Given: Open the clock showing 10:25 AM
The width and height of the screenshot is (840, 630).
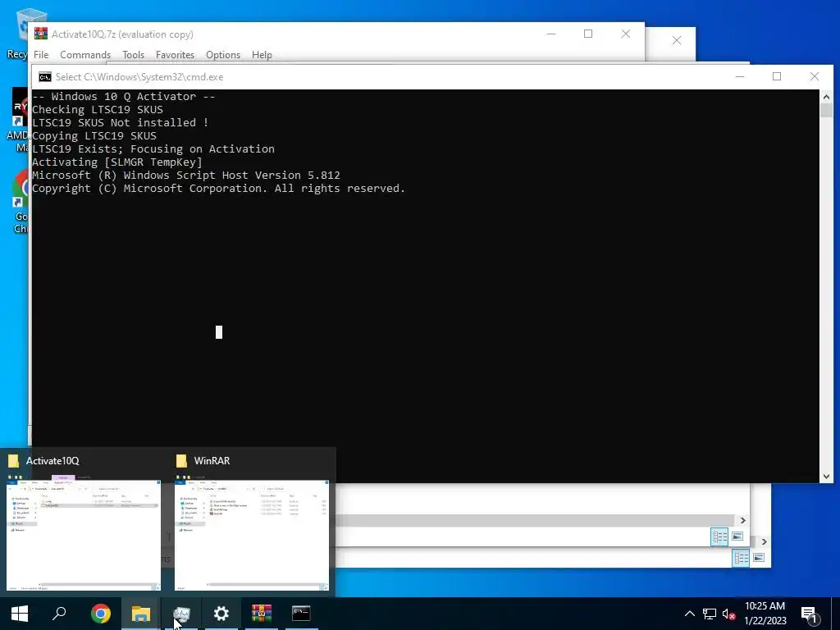Looking at the screenshot, I should (765, 614).
